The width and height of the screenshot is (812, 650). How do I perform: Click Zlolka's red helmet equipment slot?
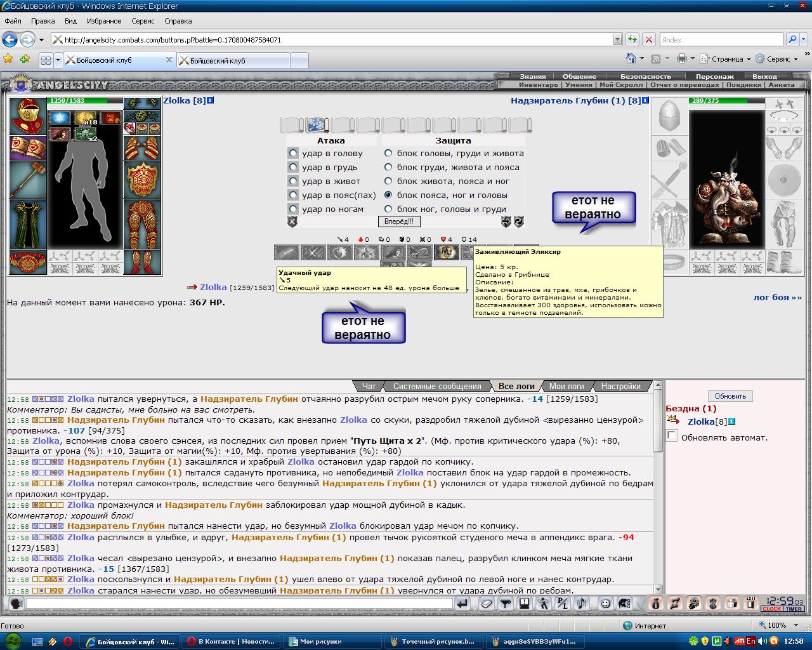pos(27,116)
